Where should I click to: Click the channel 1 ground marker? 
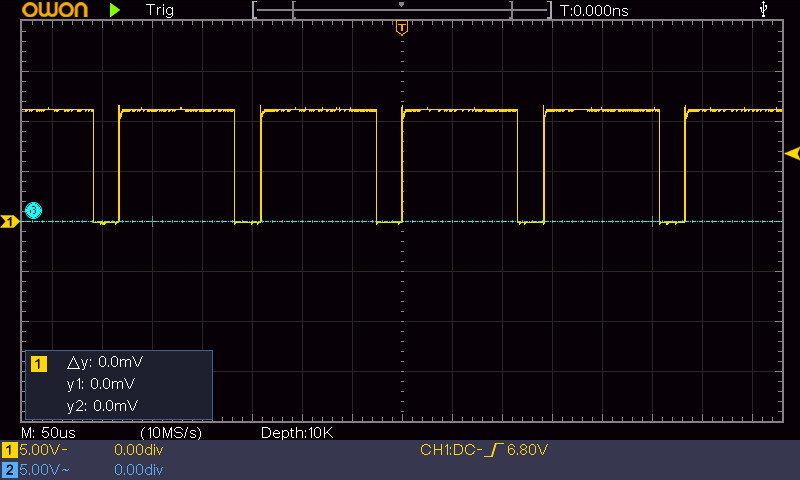tap(10, 221)
